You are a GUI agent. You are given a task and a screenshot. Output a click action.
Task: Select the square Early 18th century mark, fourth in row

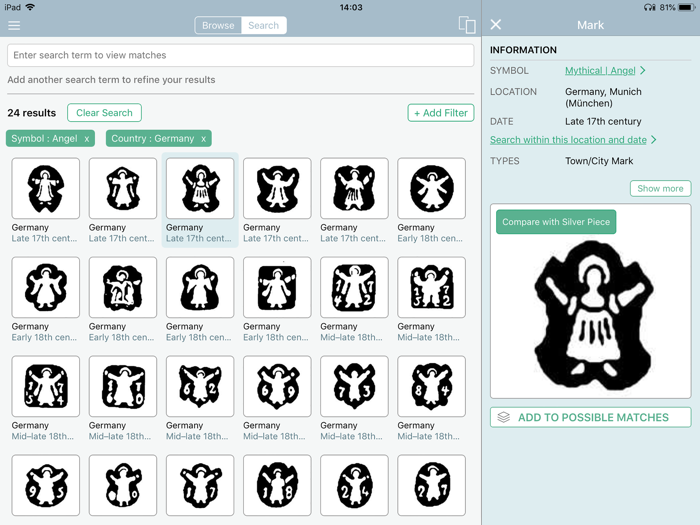pyautogui.click(x=277, y=288)
